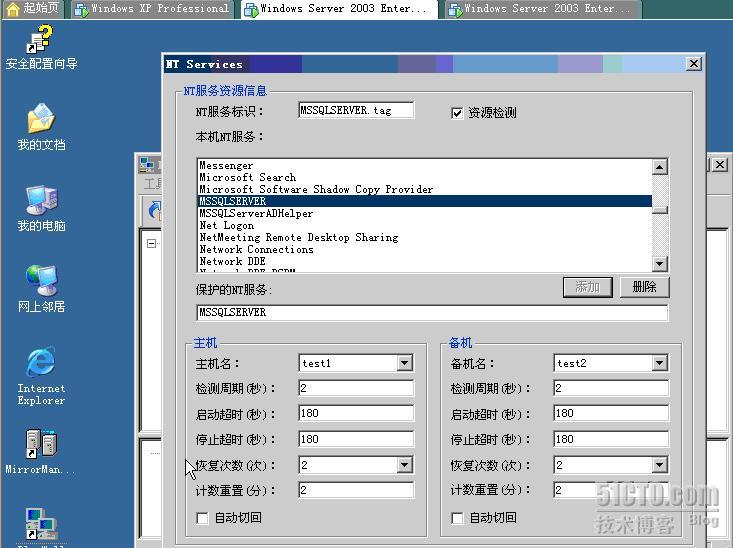Expand 恢复次数 dropdown in 主机 group
Viewport: 733px width, 548px height.
pyautogui.click(x=404, y=465)
